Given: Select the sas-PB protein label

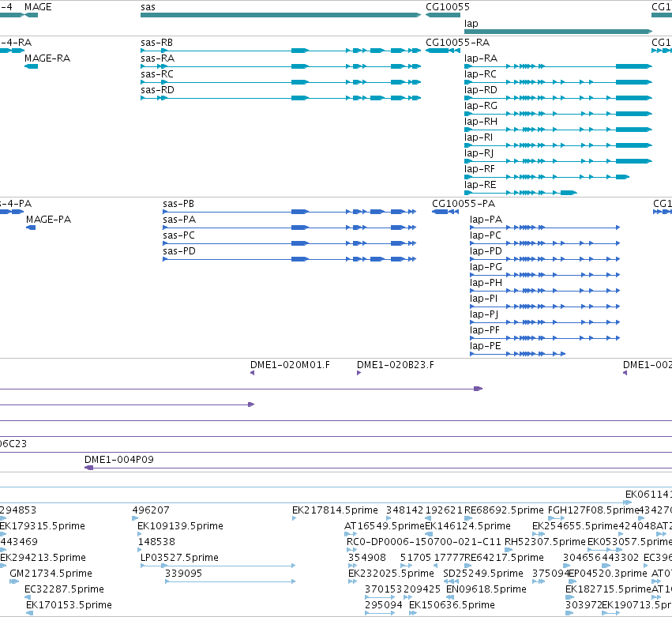Looking at the screenshot, I should click(178, 204).
